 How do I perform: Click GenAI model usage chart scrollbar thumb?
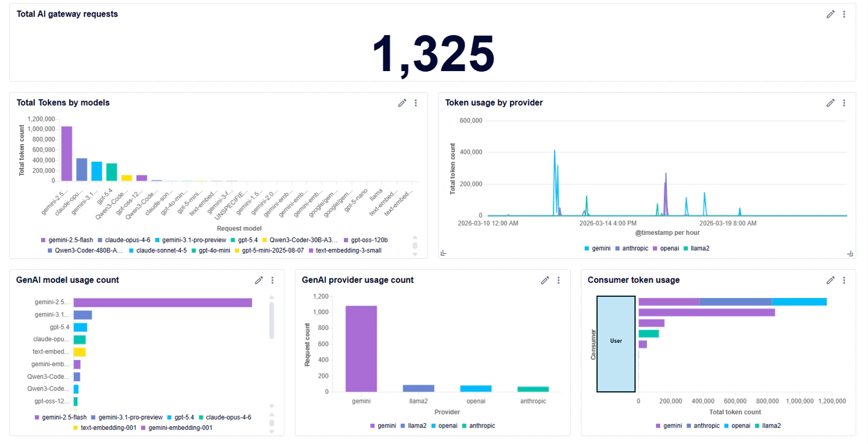272,320
